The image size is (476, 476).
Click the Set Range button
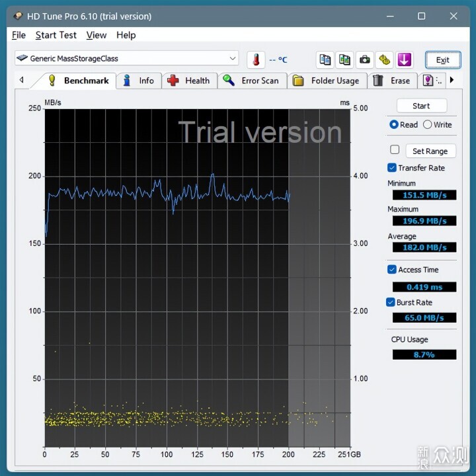pos(430,151)
